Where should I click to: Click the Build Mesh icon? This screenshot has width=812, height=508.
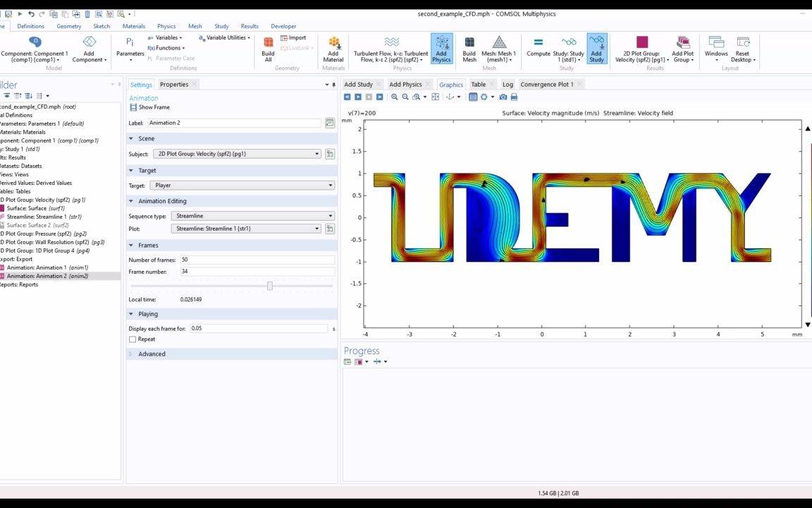(x=469, y=42)
